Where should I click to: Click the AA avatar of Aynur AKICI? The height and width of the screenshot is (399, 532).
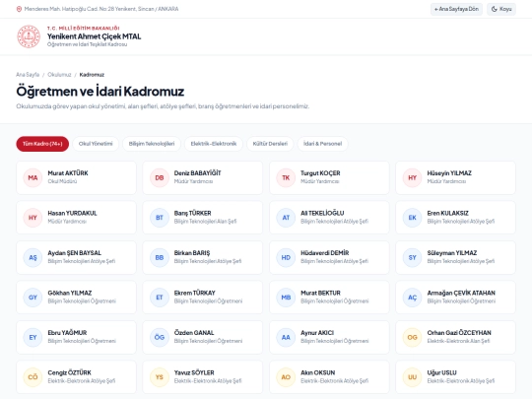point(286,337)
